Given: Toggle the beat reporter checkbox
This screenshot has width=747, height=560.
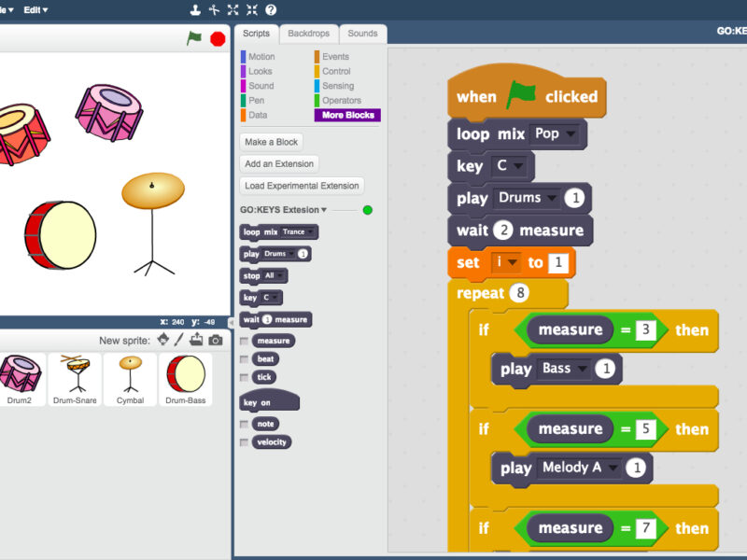Looking at the screenshot, I should [244, 359].
